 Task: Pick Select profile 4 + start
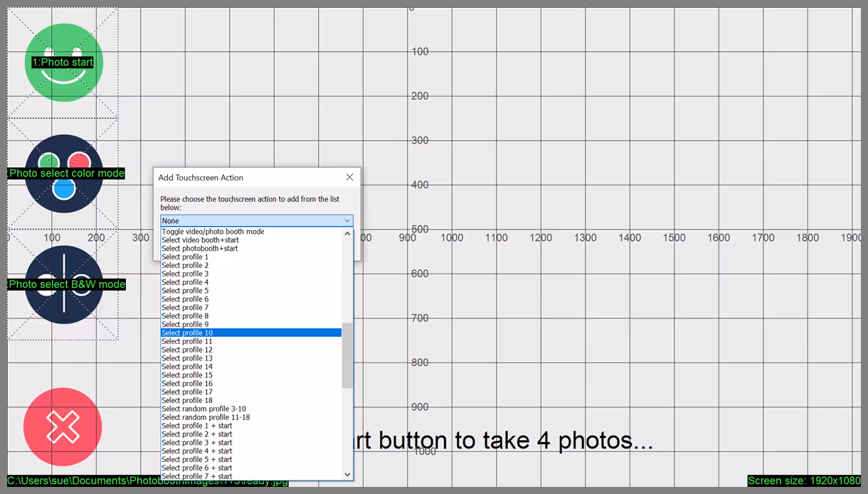point(251,451)
